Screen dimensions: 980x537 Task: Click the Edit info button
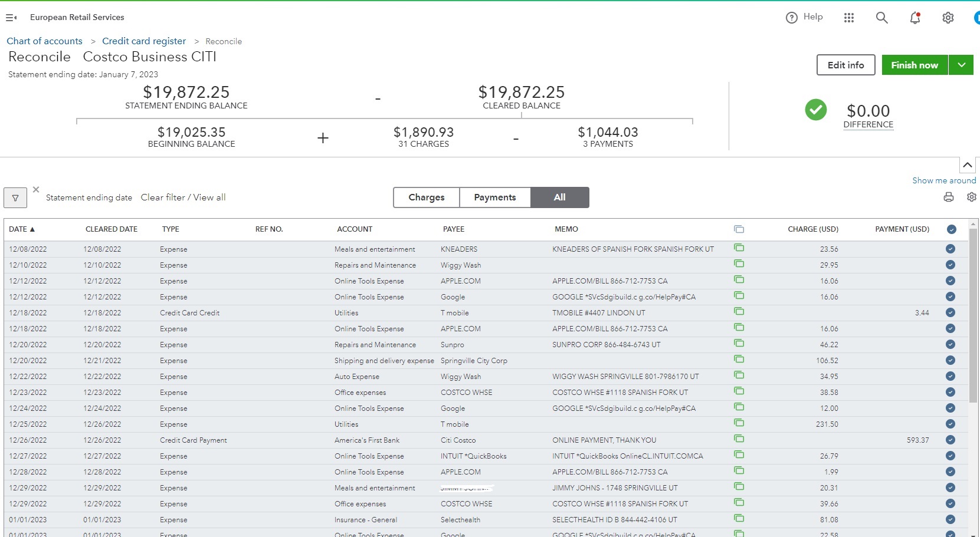[845, 65]
